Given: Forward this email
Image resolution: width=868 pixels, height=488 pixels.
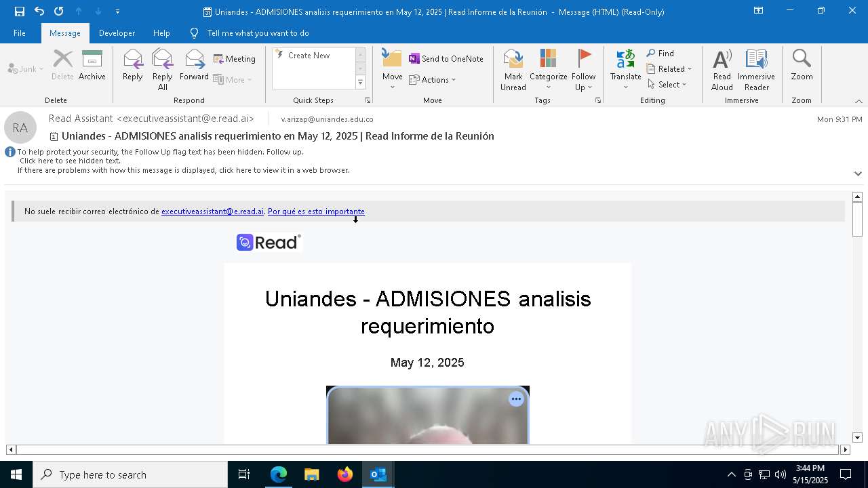Looking at the screenshot, I should point(195,65).
